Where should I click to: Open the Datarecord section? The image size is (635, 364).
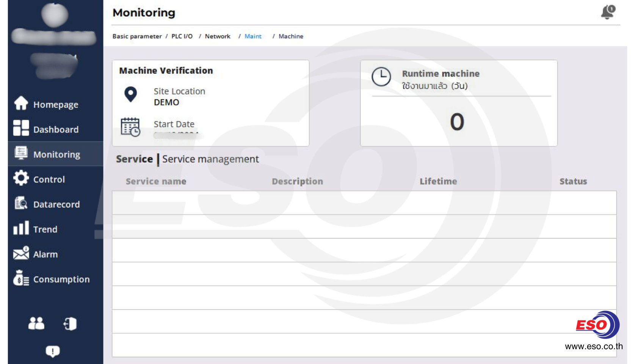[x=56, y=204]
